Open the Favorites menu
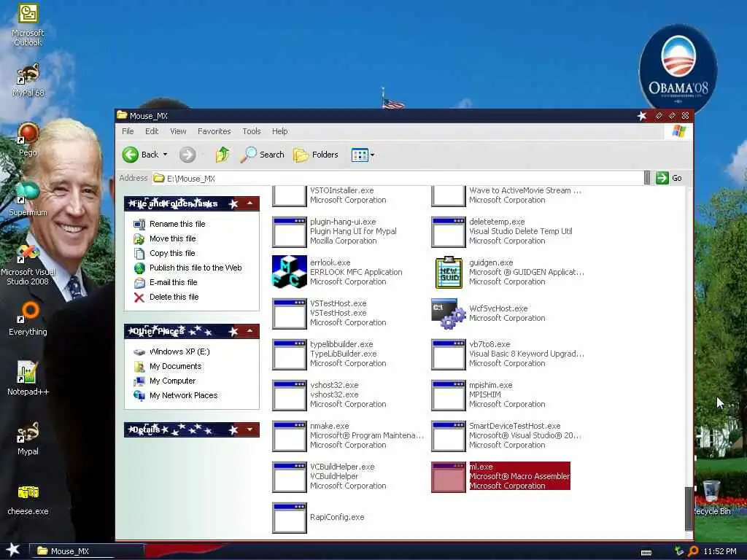The height and width of the screenshot is (560, 747). (214, 131)
